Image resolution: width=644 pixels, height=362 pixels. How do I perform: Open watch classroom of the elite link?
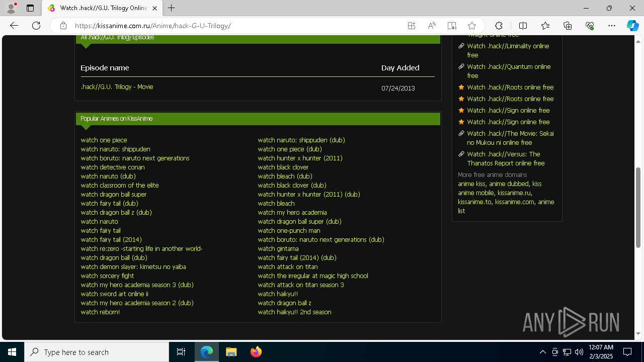coord(120,185)
